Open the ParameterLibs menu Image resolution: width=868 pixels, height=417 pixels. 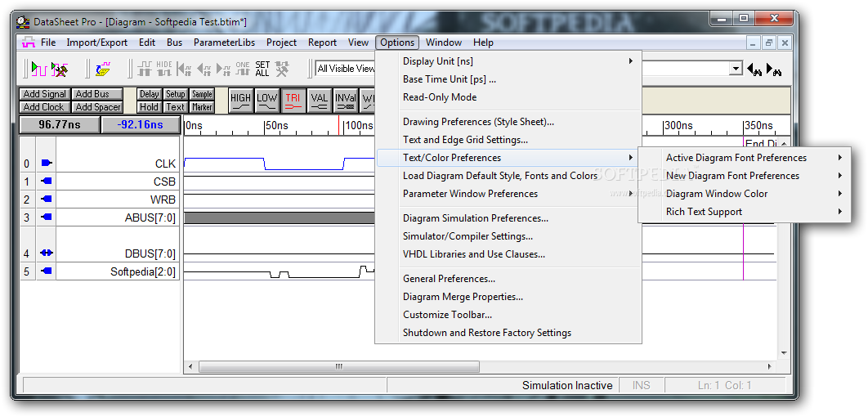click(224, 42)
